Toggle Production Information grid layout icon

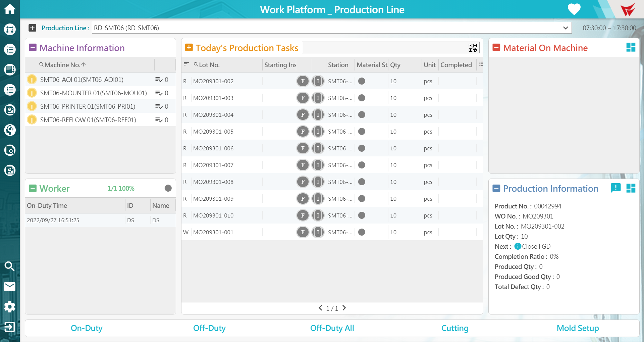pos(631,188)
